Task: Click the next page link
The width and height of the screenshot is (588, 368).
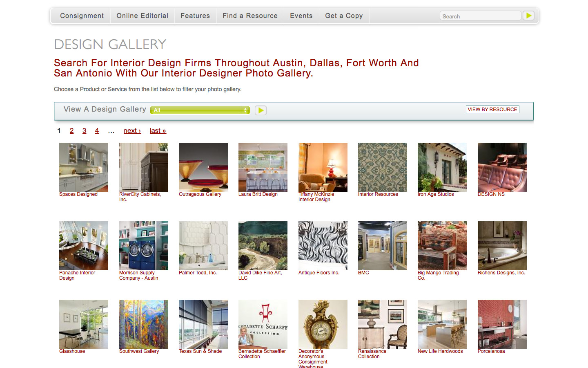Action: 132,131
